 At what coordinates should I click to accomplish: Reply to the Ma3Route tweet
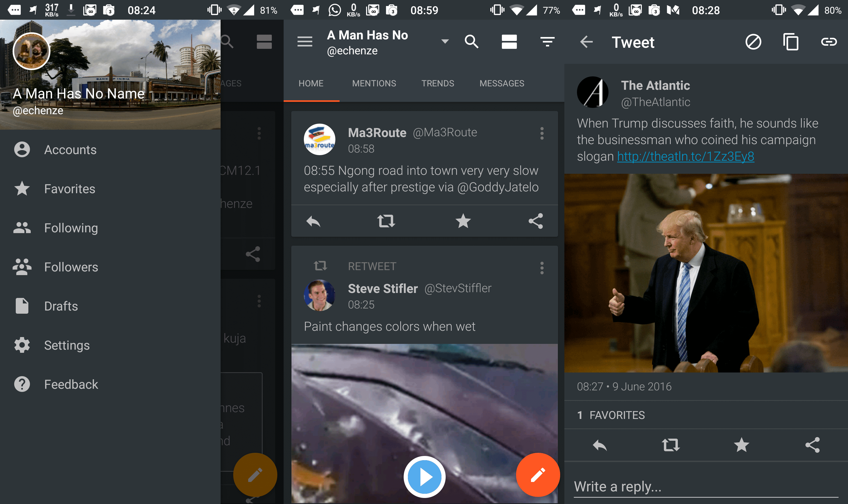click(313, 222)
